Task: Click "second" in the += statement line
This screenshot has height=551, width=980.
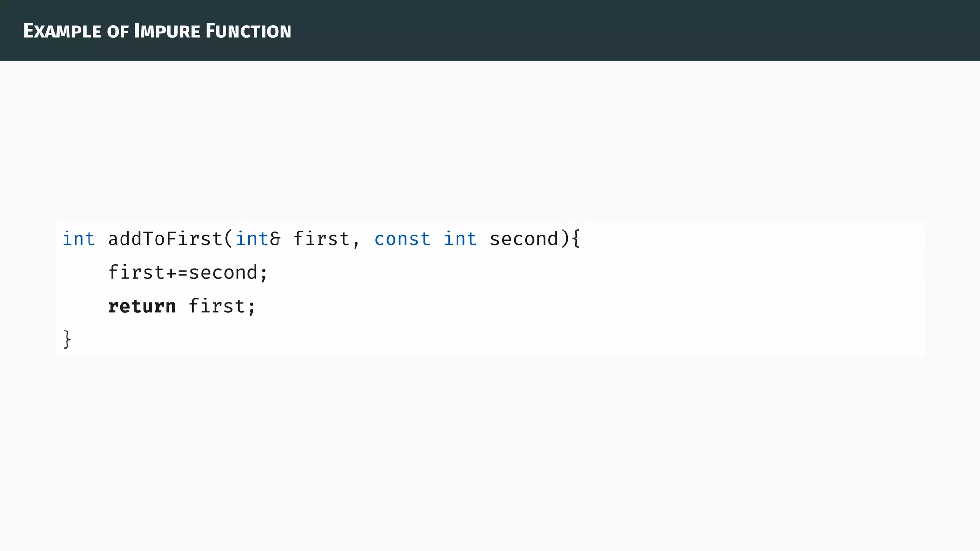Action: [x=223, y=273]
